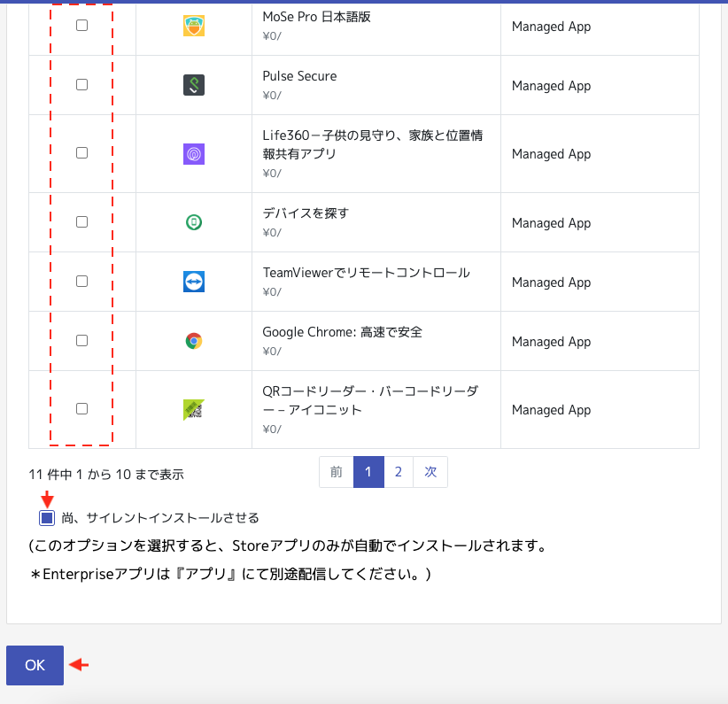
Task: Click the MoSe Pro 日本語版 name text
Action: 317,17
